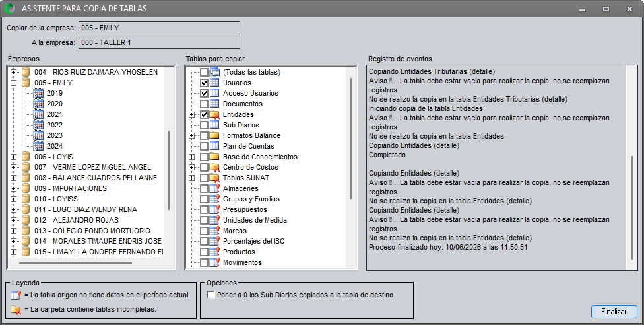Click the table icon beside Documentos
The height and width of the screenshot is (325, 644).
tap(214, 104)
